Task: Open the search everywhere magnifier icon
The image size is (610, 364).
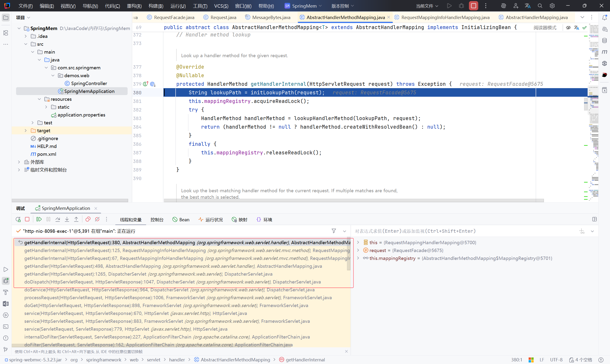Action: [x=540, y=6]
